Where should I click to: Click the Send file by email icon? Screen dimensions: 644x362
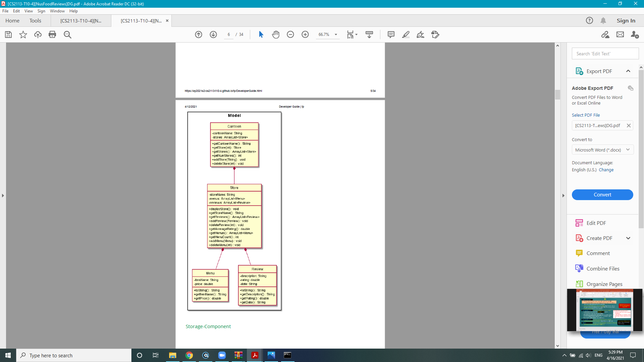click(x=620, y=35)
